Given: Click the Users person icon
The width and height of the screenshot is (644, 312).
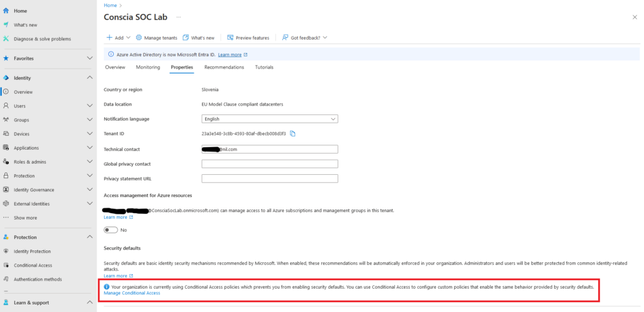Looking at the screenshot, I should coord(6,106).
